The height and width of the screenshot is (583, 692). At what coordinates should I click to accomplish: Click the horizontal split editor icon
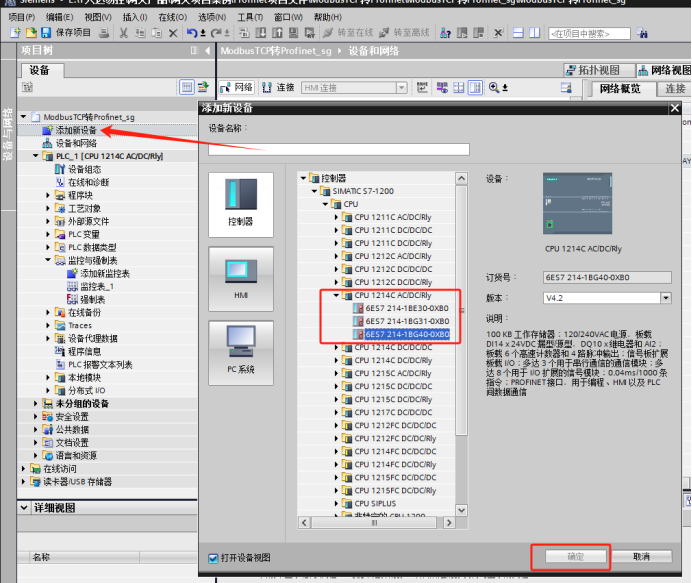click(x=518, y=33)
